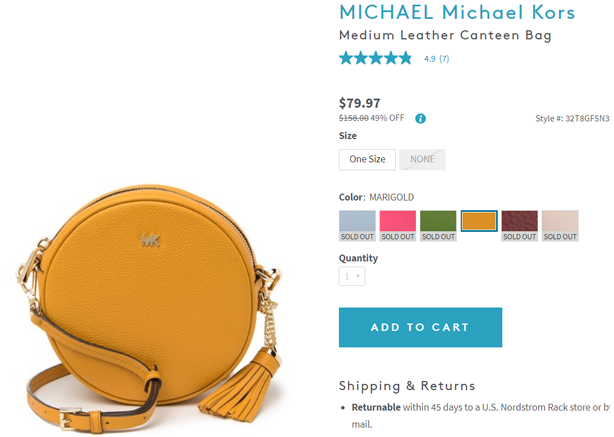The height and width of the screenshot is (437, 614).
Task: Click the Style number text
Action: point(572,118)
